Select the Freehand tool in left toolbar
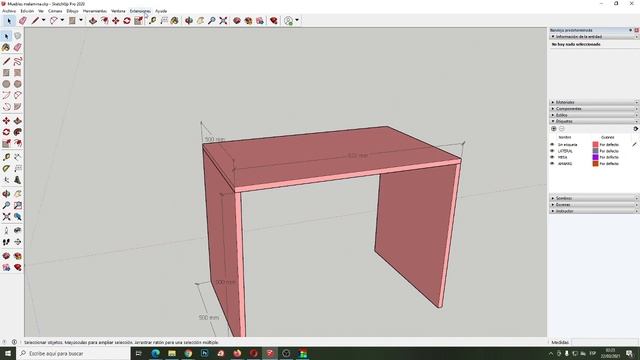640x360 pixels. [x=18, y=61]
